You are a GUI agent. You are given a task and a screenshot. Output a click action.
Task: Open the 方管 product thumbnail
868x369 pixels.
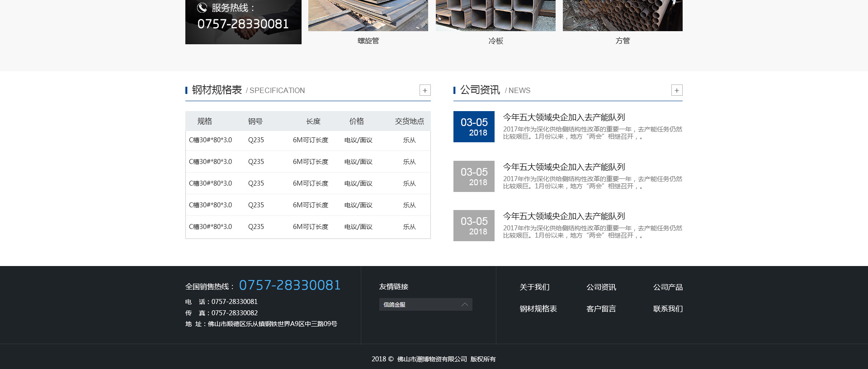(623, 15)
